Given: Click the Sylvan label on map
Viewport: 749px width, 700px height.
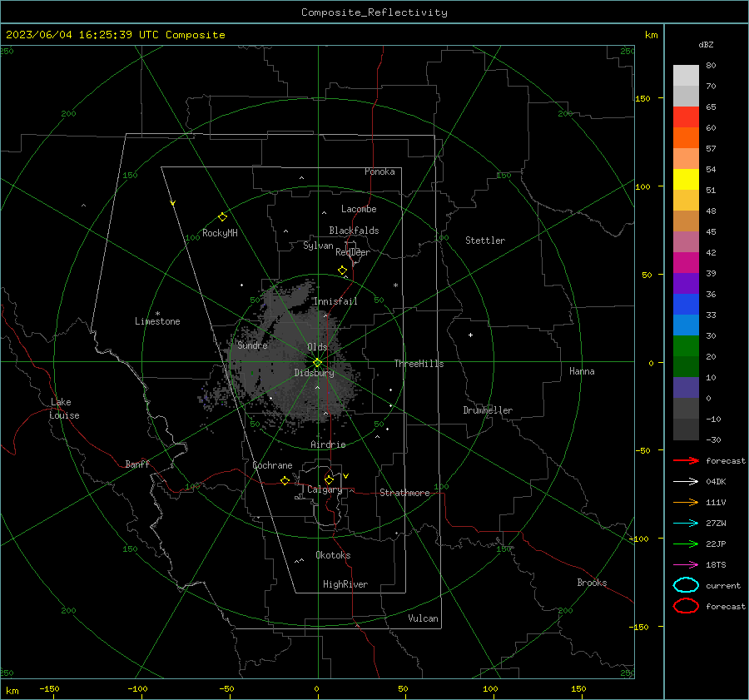Looking at the screenshot, I should tap(318, 246).
